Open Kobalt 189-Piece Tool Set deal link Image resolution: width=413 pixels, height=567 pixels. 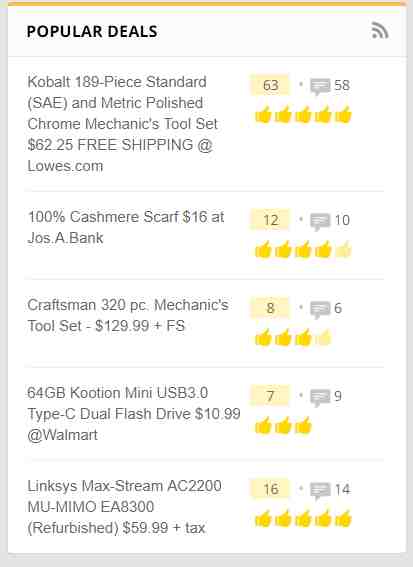click(123, 124)
